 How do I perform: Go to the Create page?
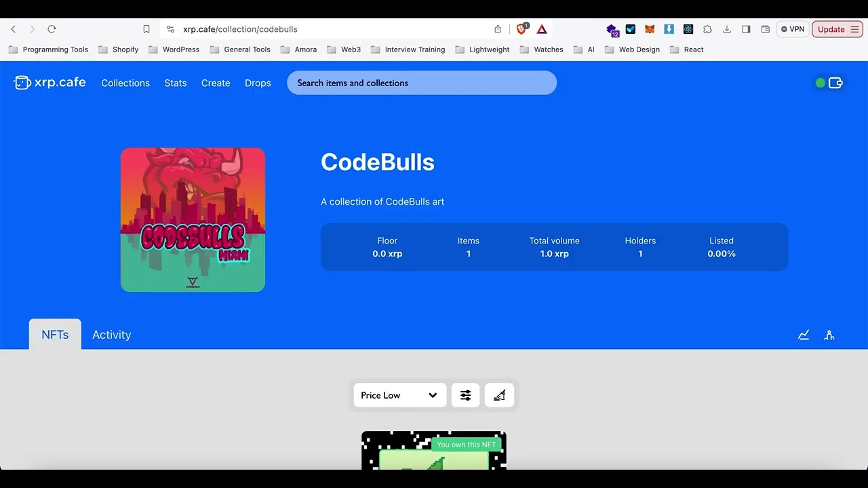pos(216,83)
